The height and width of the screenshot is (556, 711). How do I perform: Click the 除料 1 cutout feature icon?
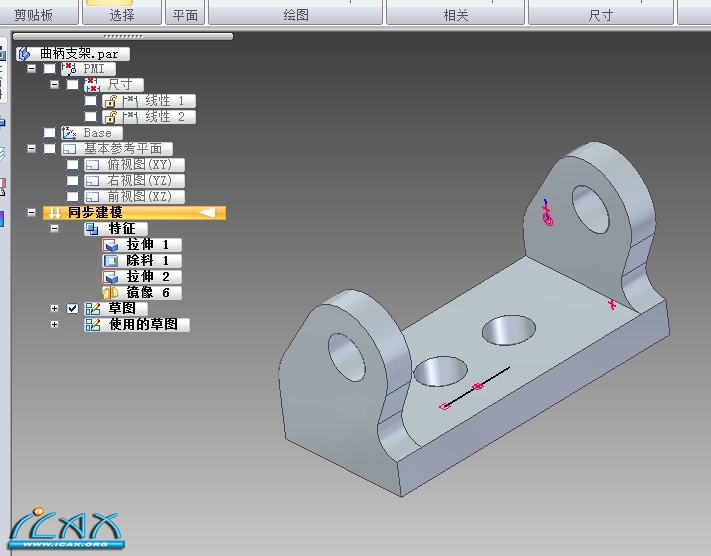(110, 261)
